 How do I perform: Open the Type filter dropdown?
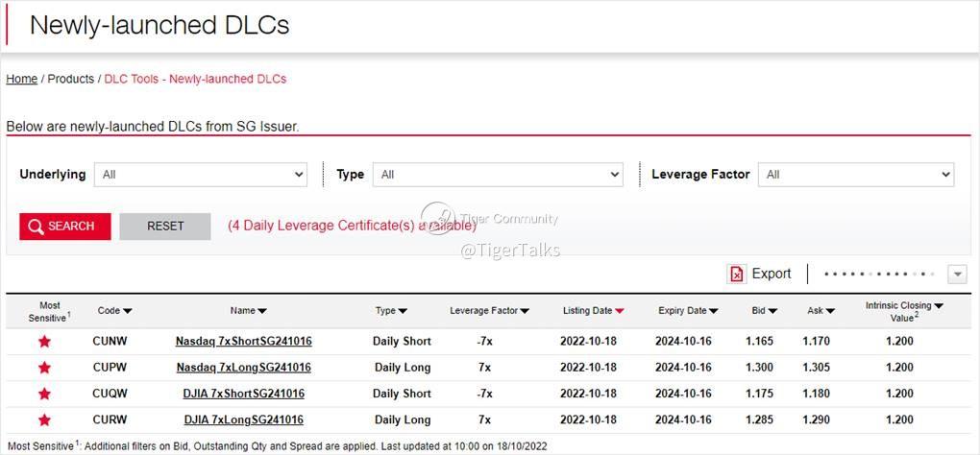click(x=498, y=175)
